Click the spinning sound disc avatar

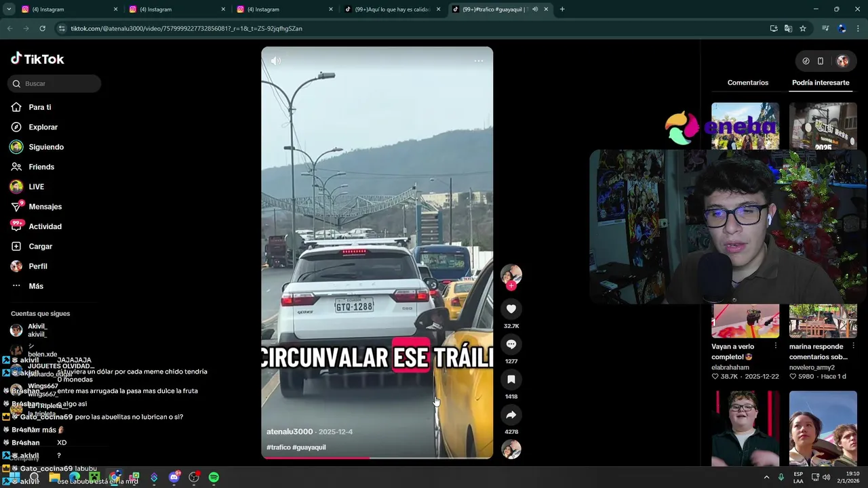click(x=511, y=449)
